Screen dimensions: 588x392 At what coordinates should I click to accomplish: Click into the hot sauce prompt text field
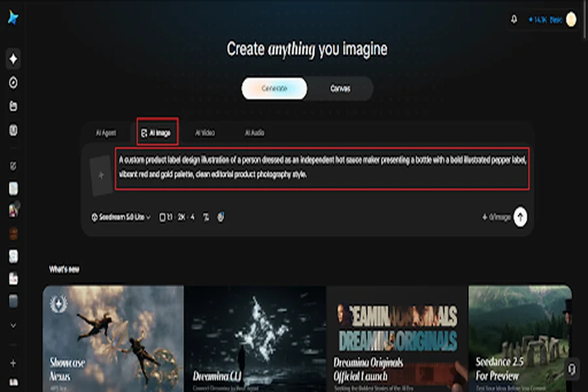322,169
